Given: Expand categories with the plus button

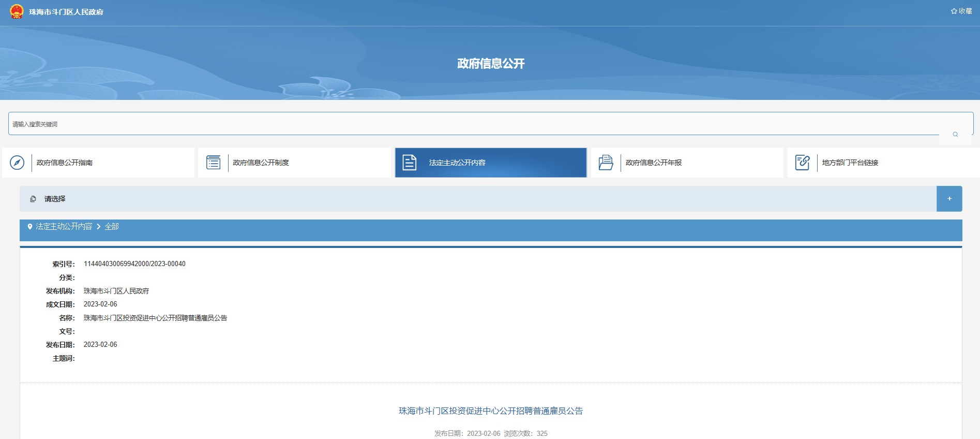Looking at the screenshot, I should click(949, 199).
